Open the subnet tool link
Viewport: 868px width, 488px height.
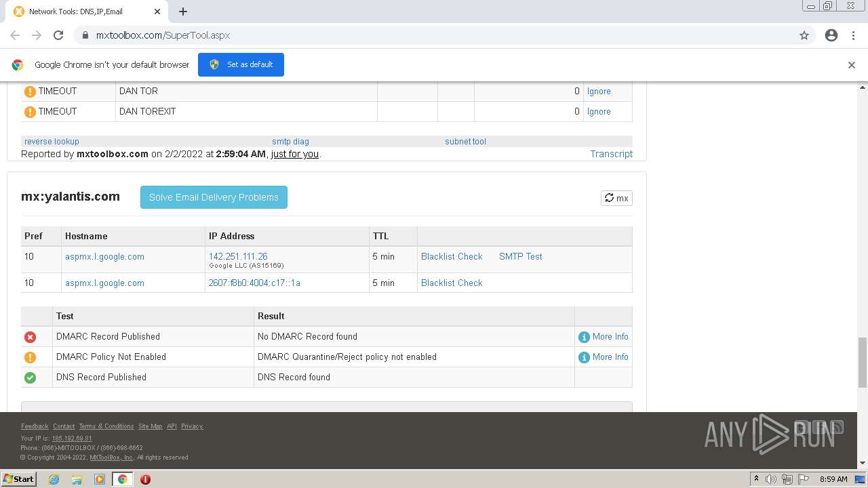pos(465,142)
